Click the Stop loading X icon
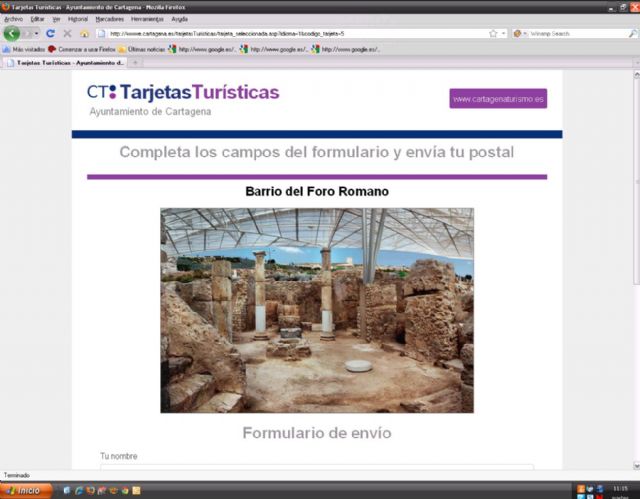Viewport: 640px width, 499px height. click(x=67, y=33)
